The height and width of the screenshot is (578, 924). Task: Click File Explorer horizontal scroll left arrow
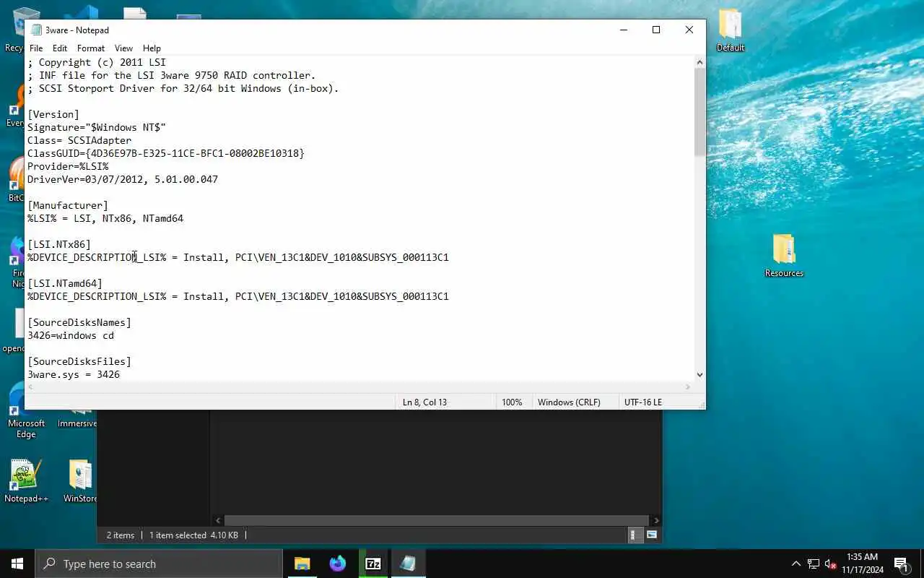[x=218, y=520]
